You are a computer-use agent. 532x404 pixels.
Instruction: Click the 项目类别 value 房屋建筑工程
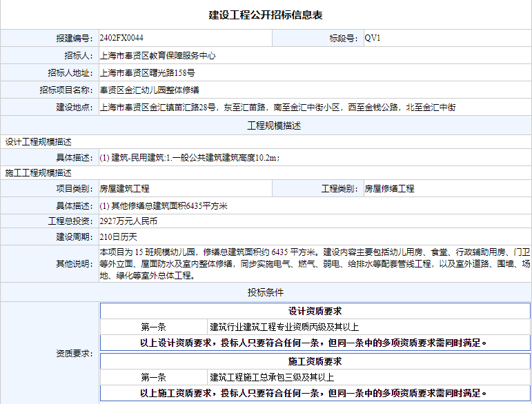click(124, 189)
